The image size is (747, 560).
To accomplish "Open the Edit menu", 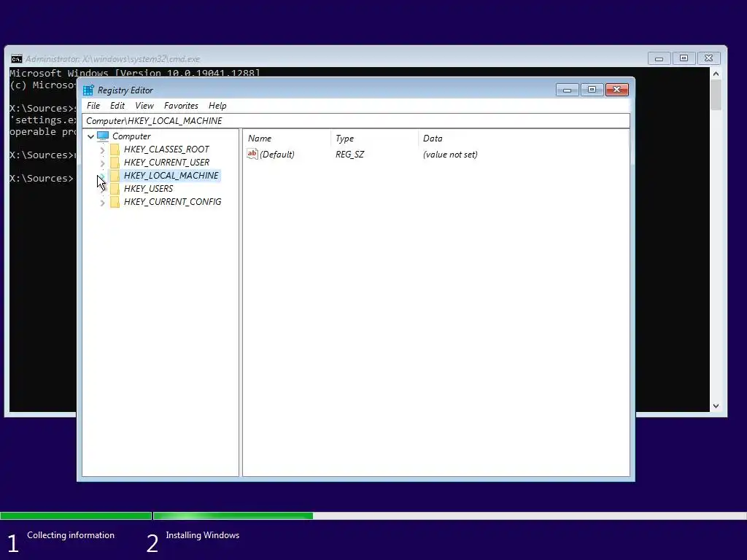I will [x=117, y=106].
